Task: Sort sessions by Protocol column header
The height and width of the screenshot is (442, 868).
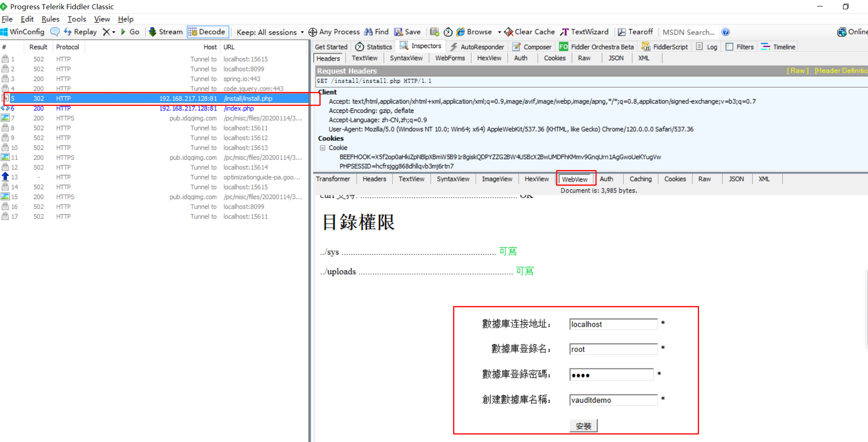Action: click(68, 47)
